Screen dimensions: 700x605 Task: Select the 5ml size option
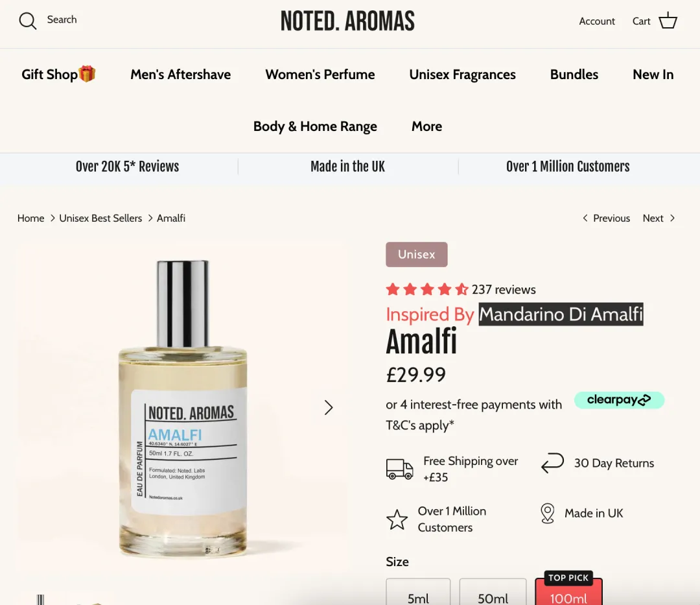point(418,593)
